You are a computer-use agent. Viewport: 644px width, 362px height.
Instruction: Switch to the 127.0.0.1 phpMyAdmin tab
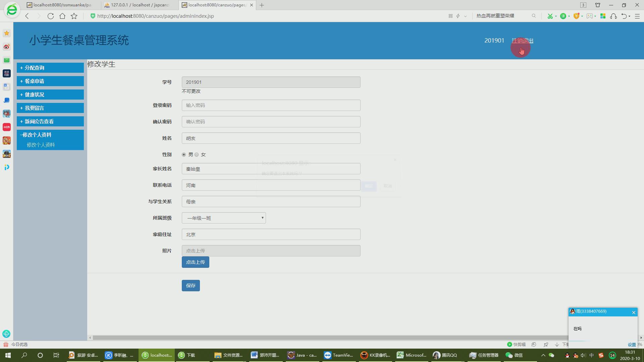pos(139,5)
